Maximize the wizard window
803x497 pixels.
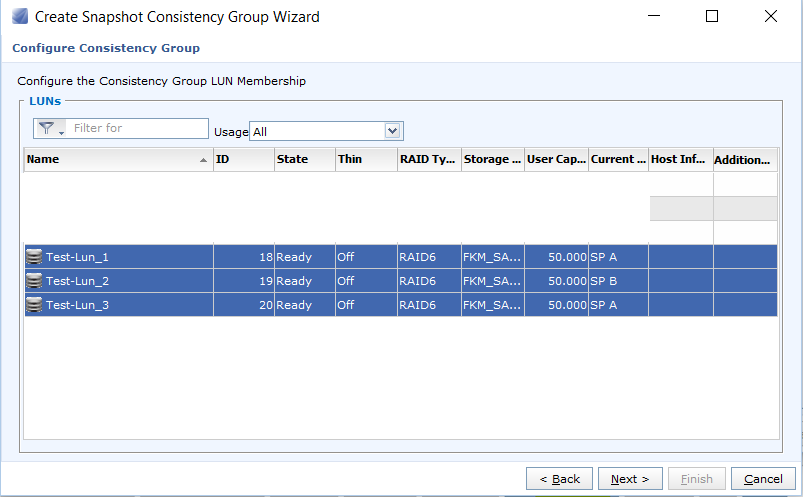click(x=711, y=16)
